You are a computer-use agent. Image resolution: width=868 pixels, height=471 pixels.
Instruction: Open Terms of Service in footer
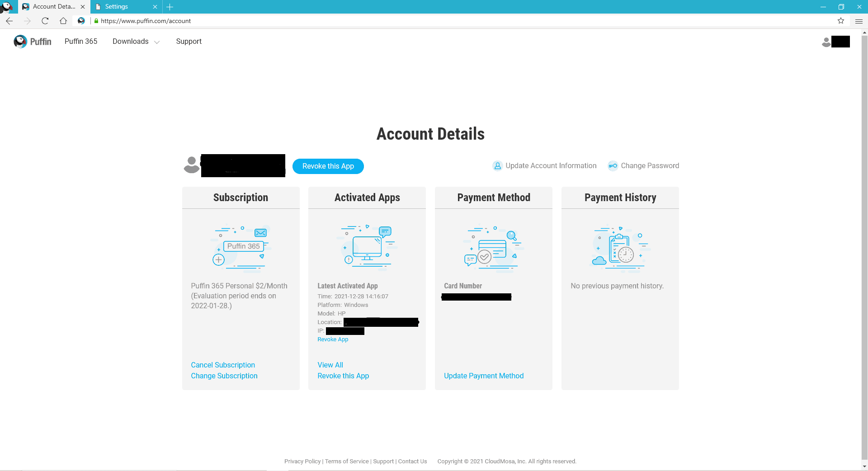coord(347,462)
